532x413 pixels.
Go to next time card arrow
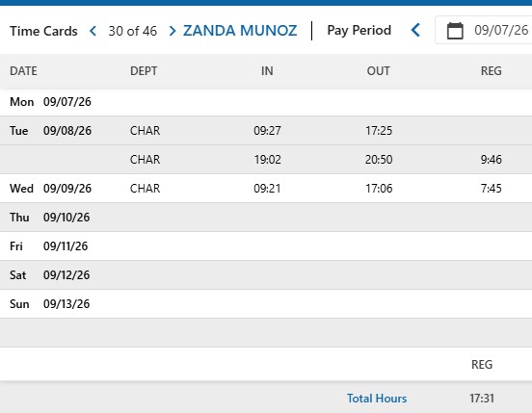173,31
